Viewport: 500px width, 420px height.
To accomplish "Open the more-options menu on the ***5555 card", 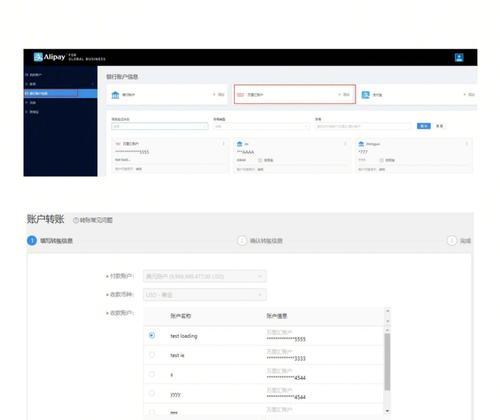I will [x=223, y=144].
